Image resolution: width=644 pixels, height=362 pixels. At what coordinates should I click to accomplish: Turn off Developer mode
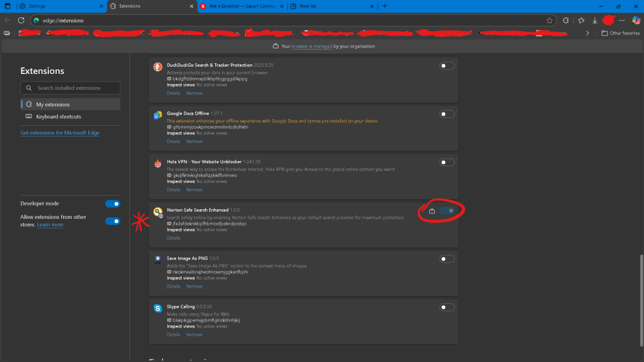[x=113, y=204]
